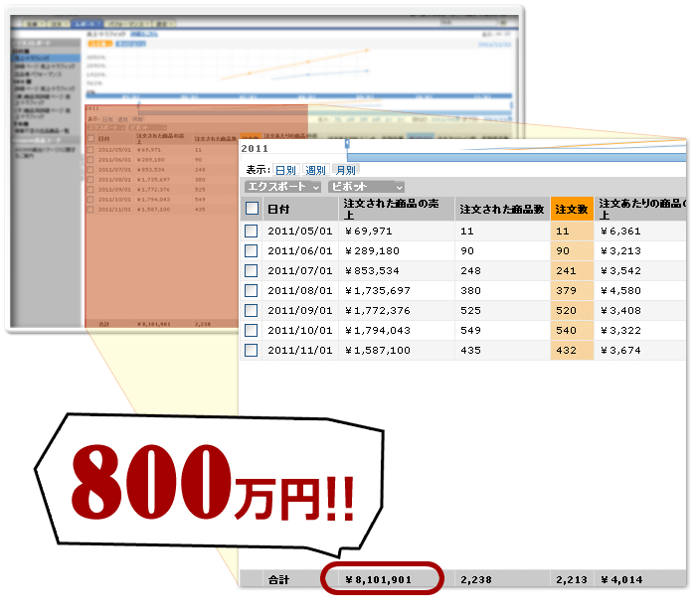Open the エクスポート dropdown menu

[x=283, y=187]
